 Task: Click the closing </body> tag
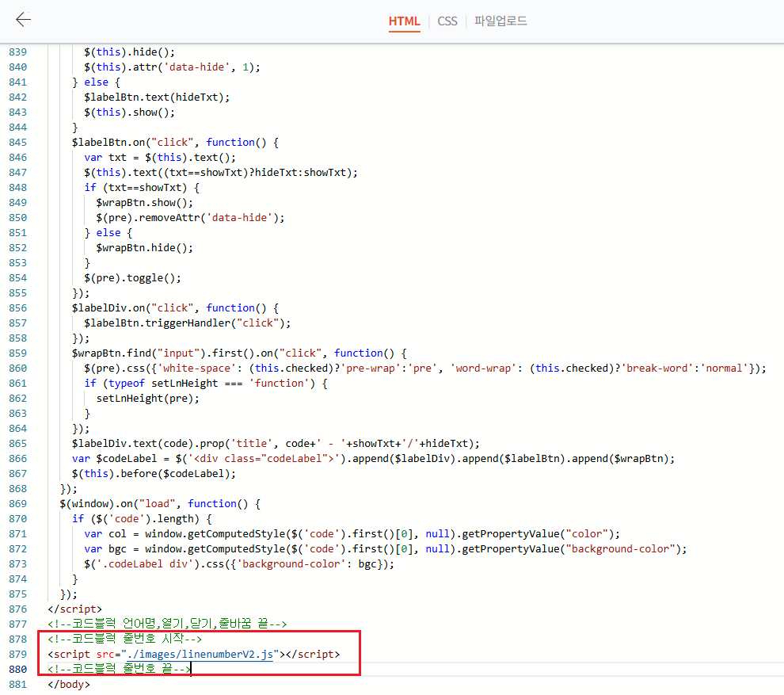pos(68,685)
